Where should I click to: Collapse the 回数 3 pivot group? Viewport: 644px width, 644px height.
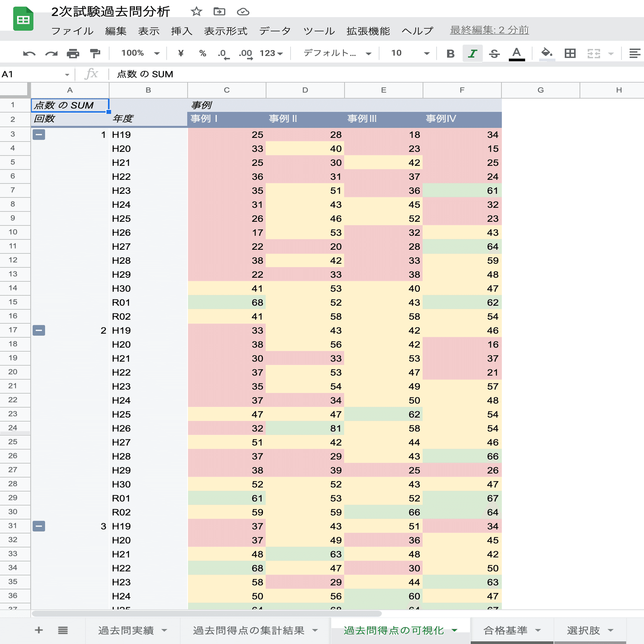[x=39, y=526]
